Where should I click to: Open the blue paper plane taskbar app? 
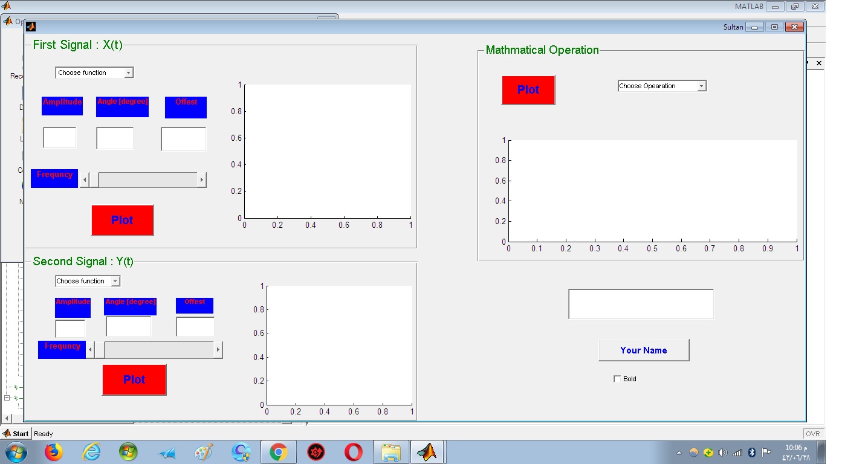pos(166,453)
